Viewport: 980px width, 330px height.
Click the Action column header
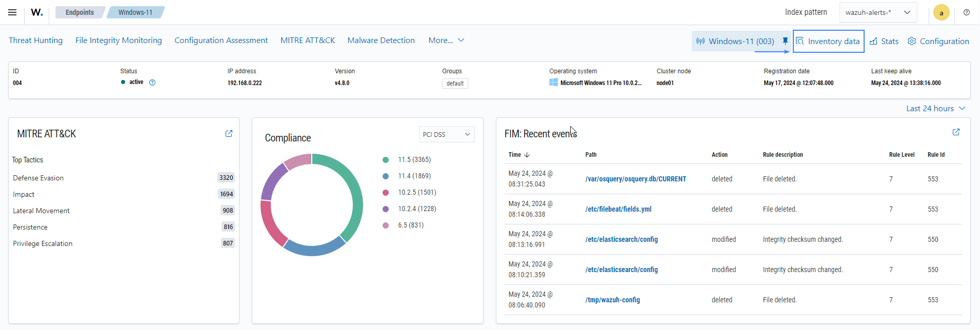[x=719, y=155]
